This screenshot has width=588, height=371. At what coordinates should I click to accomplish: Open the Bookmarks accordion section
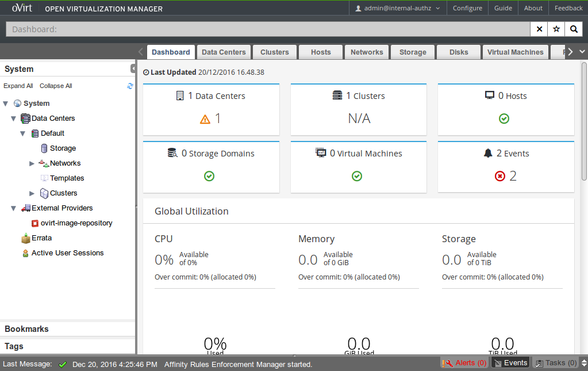[x=67, y=329]
